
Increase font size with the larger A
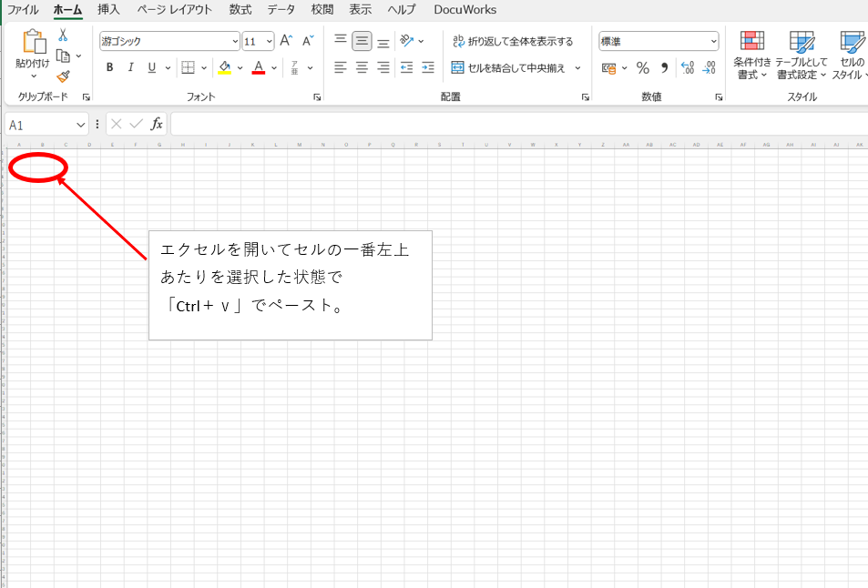tap(286, 41)
